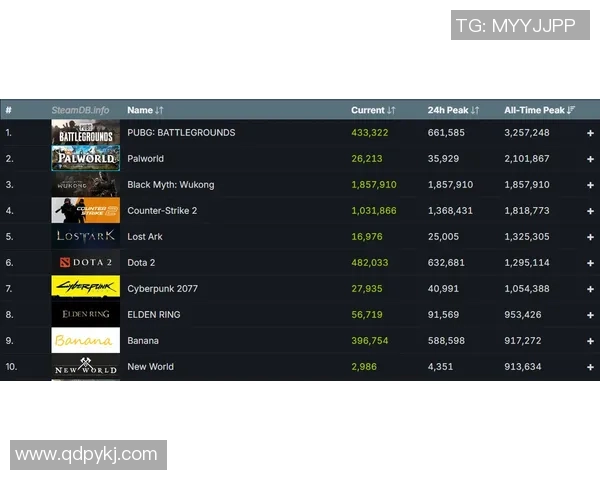Click plus icon on Dota 2 row
600x480 pixels.
[590, 263]
